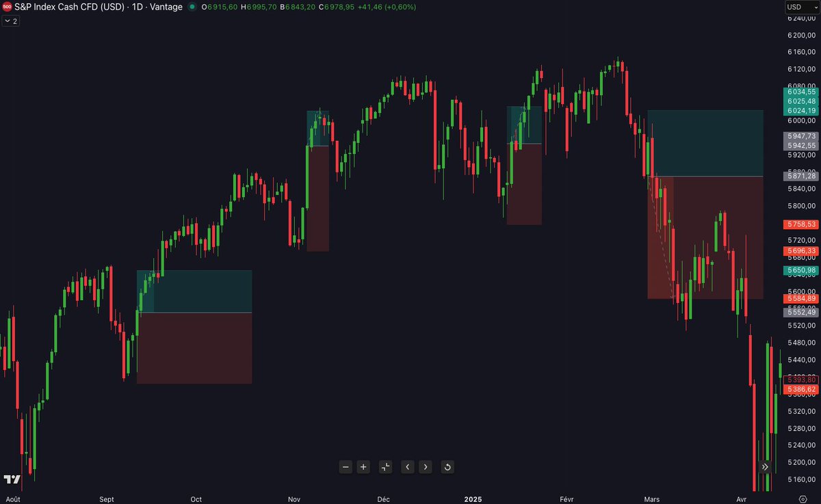Screen dimensions: 821x504
Task: Click the outlined 5393,80 price label
Action: pyautogui.click(x=801, y=380)
